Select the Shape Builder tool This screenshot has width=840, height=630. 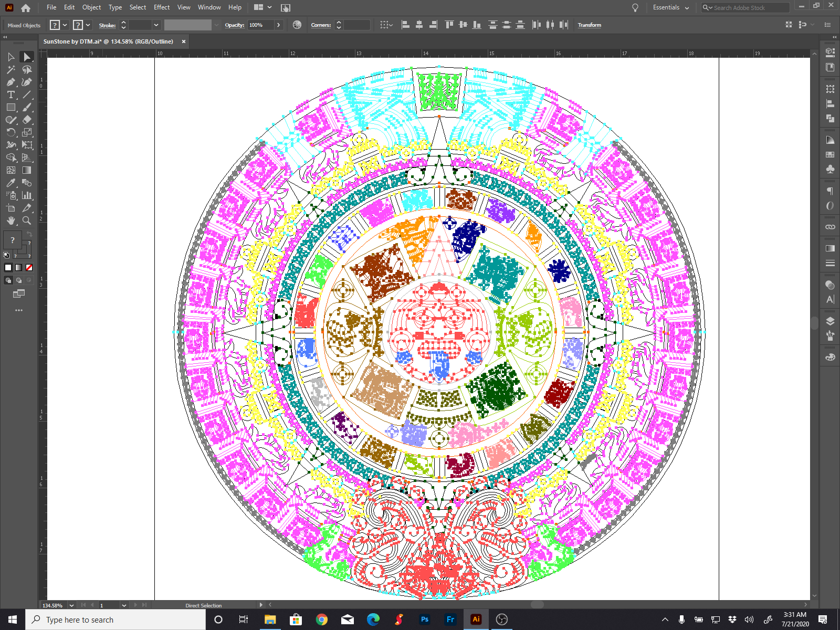tap(11, 157)
